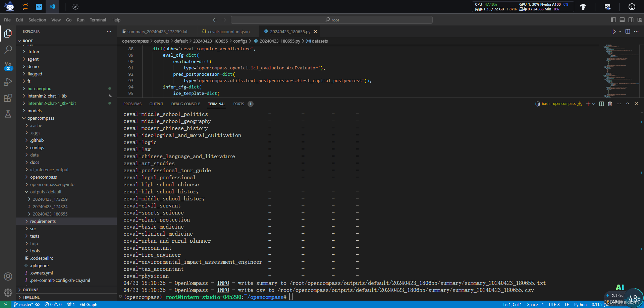Open the terminal launch profile dropdown
The image size is (644, 308).
coord(594,104)
